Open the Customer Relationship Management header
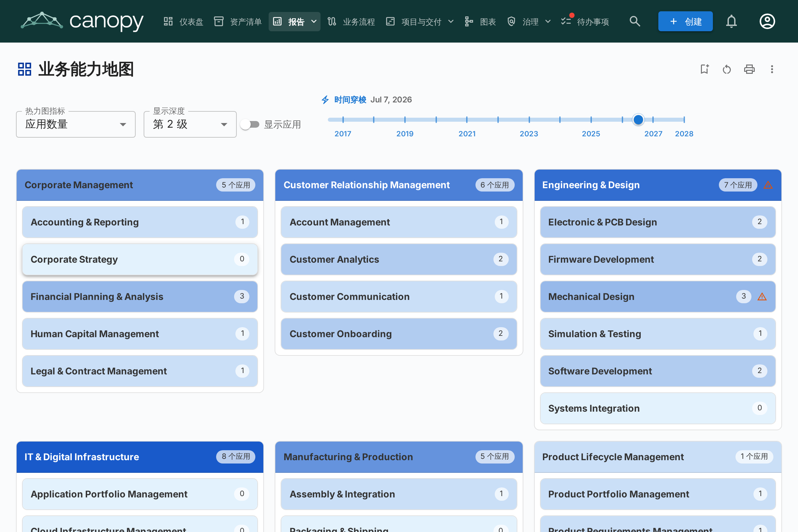 coord(399,185)
